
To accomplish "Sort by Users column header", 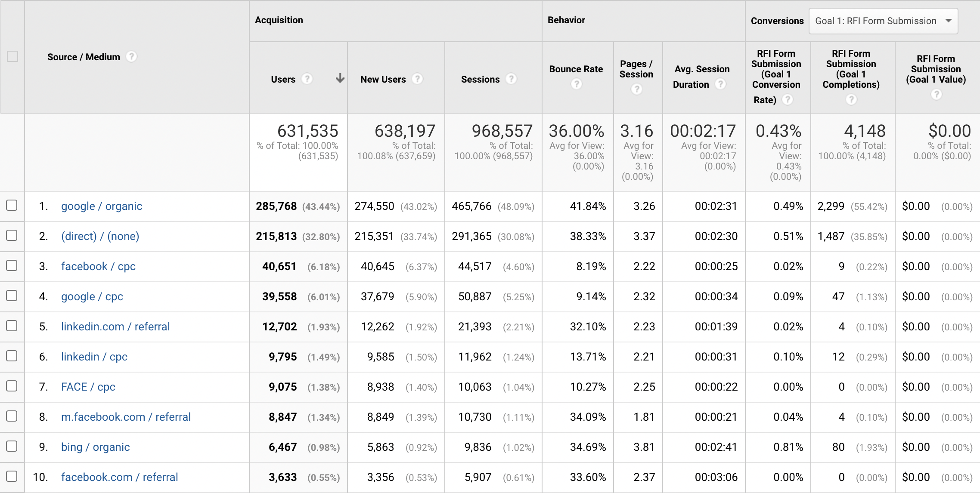I will [283, 79].
